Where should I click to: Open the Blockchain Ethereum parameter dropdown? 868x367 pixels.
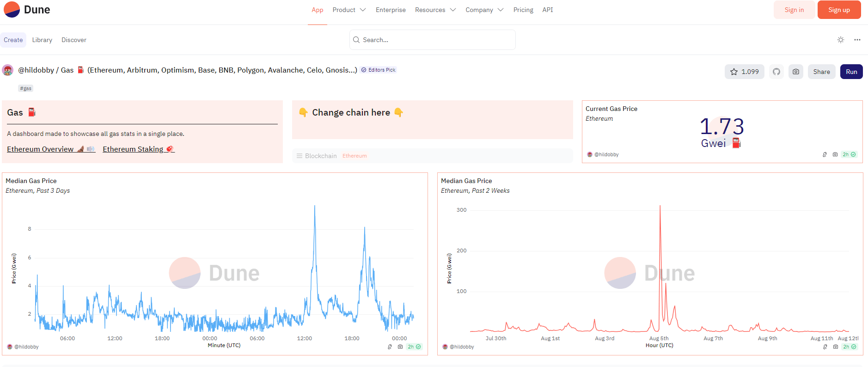pos(433,156)
